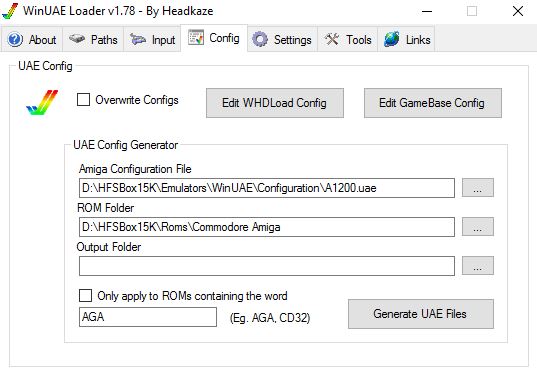Open the Tools tab
The height and width of the screenshot is (379, 537).
click(348, 40)
